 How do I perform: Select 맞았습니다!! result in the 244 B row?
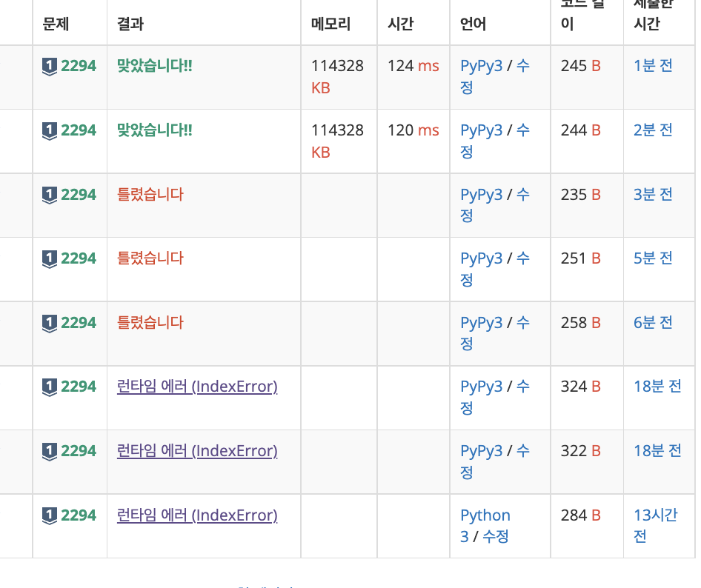click(x=155, y=130)
